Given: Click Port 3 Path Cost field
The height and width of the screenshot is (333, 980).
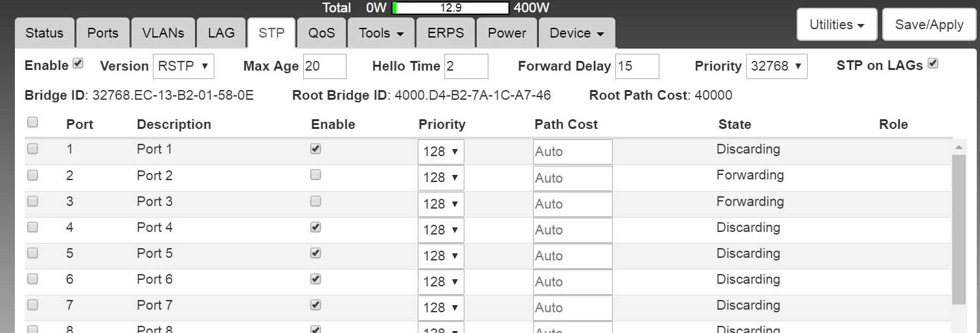Looking at the screenshot, I should [573, 204].
